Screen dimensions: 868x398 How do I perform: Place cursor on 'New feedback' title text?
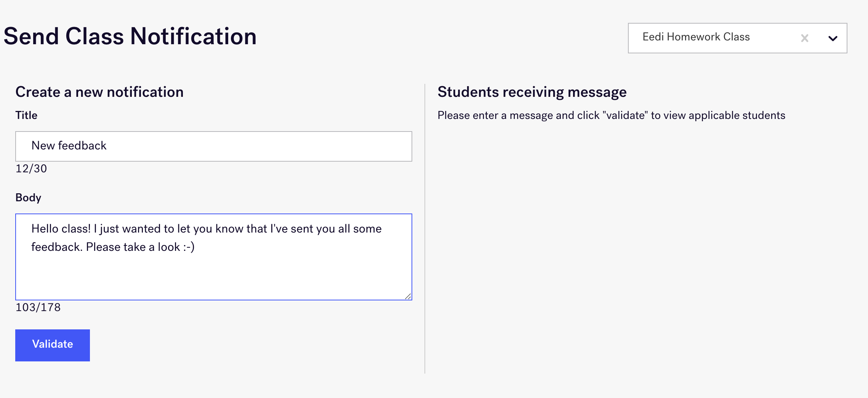[69, 146]
